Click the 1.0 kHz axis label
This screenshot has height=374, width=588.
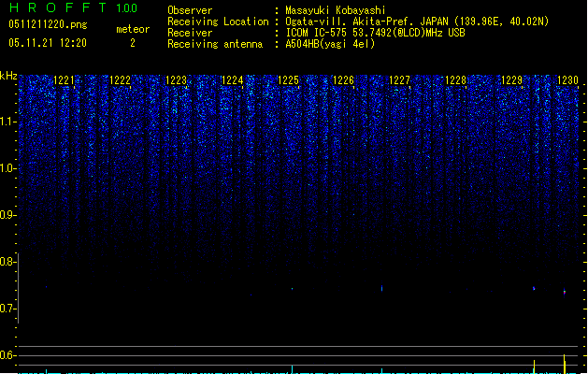(x=7, y=168)
